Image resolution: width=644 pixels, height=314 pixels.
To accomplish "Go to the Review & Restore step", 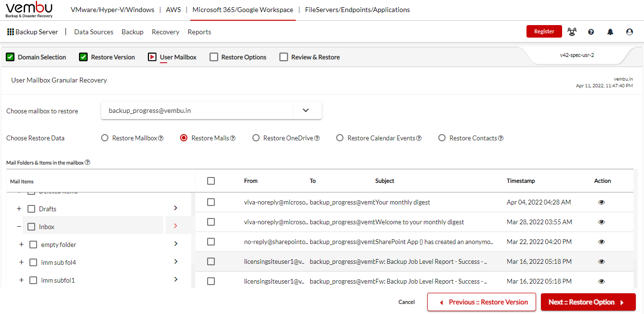I will [310, 57].
